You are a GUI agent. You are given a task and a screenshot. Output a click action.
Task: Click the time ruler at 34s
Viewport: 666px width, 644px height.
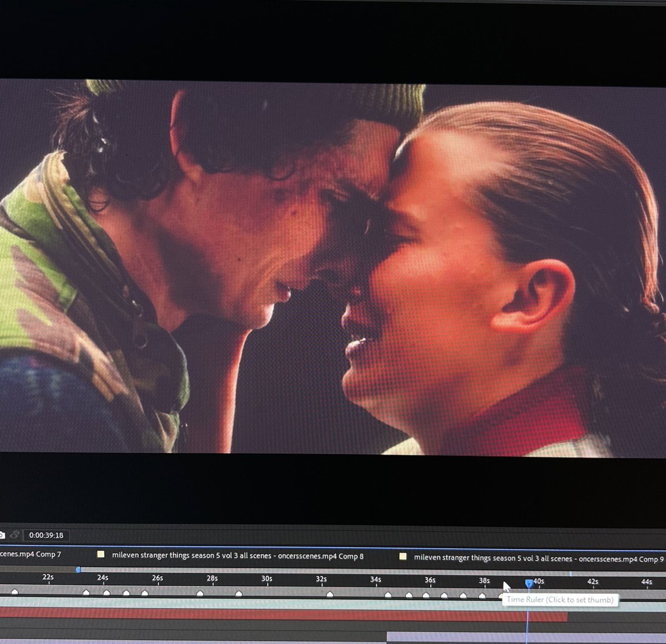point(376,580)
